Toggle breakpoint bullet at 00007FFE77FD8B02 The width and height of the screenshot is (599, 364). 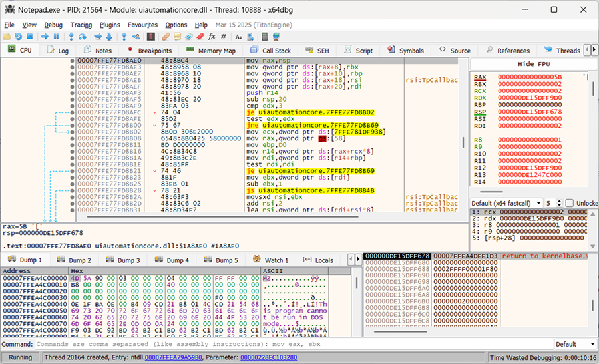(x=72, y=132)
